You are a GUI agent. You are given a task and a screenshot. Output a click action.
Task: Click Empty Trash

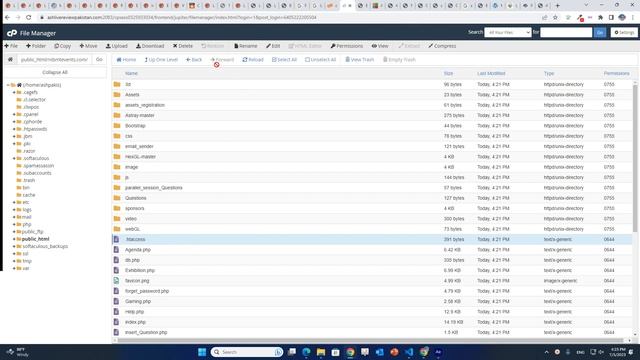coord(399,60)
